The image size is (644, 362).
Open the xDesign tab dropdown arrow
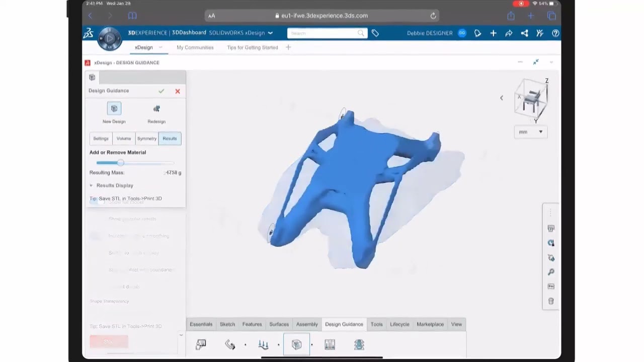point(160,47)
